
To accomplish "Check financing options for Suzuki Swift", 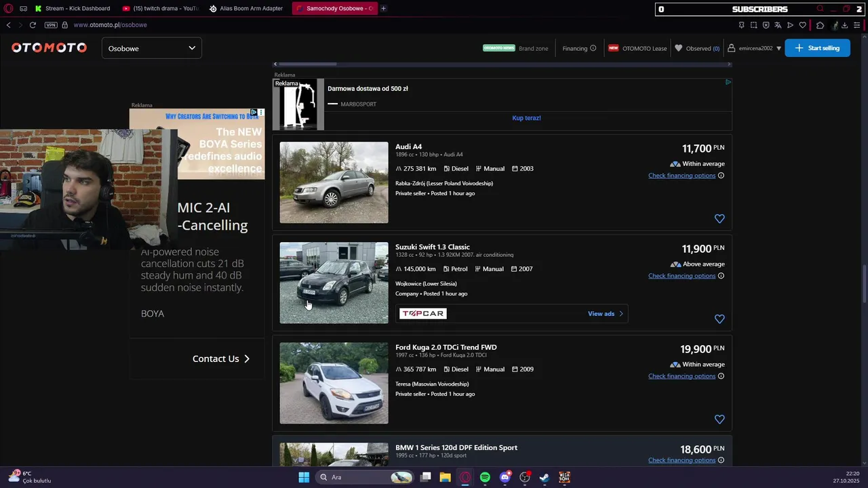I will coord(682,276).
